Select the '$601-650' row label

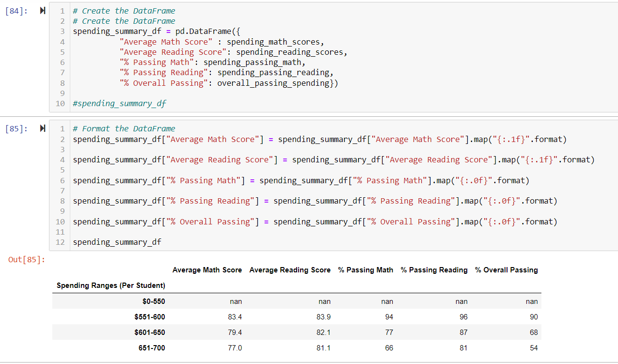point(150,332)
